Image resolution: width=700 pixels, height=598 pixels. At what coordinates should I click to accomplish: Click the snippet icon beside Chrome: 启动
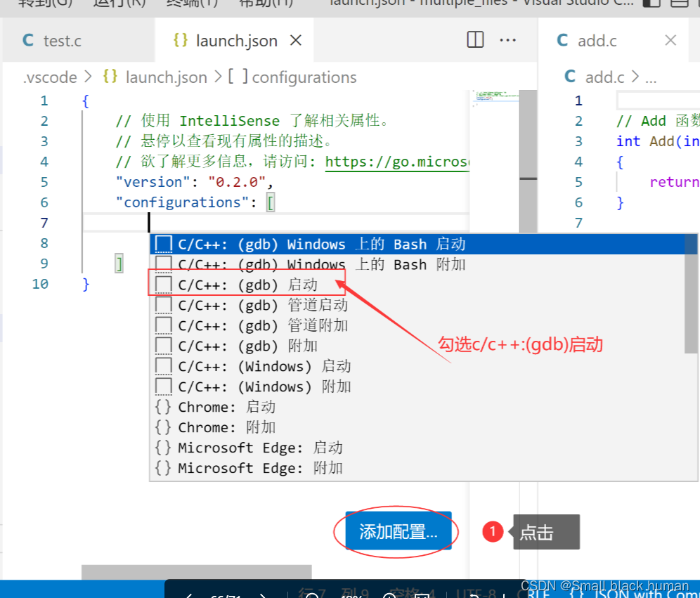click(163, 407)
